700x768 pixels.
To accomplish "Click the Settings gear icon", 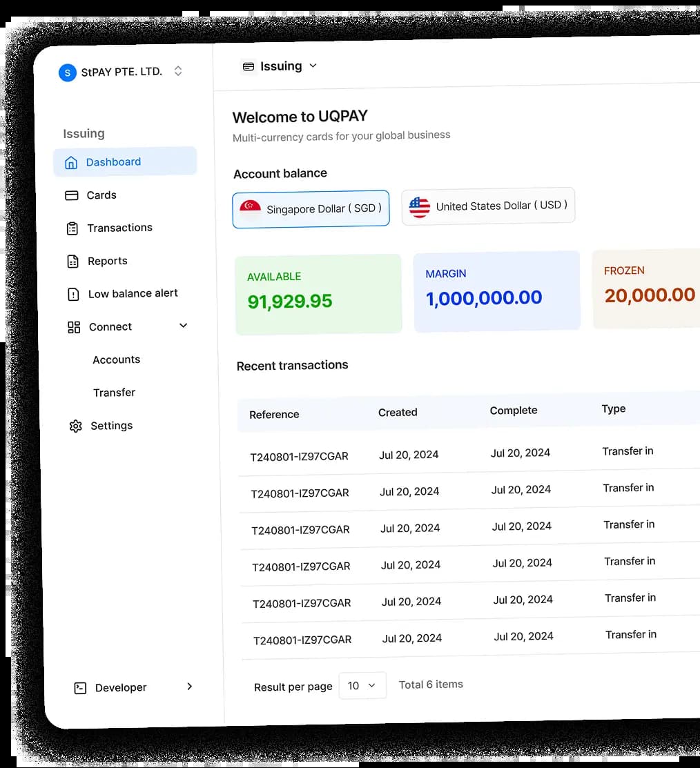I will [x=76, y=426].
